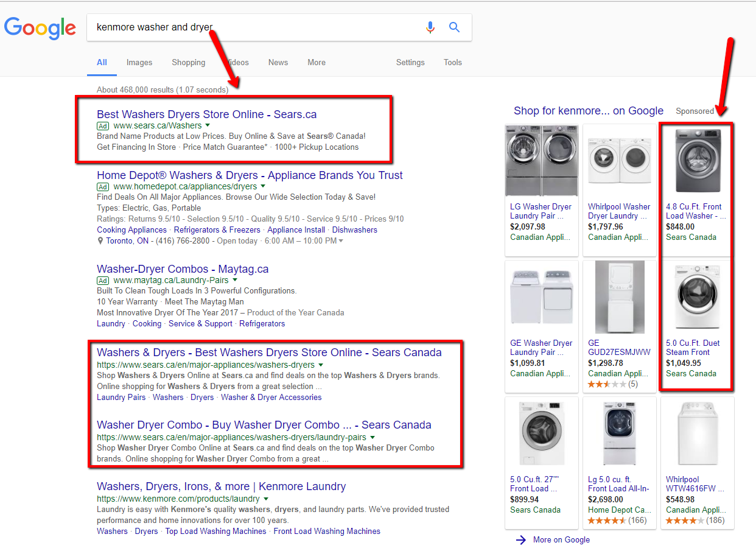The height and width of the screenshot is (551, 756).
Task: Open Washer-Dryer Combos - Maytag.ca ad
Action: (x=183, y=269)
